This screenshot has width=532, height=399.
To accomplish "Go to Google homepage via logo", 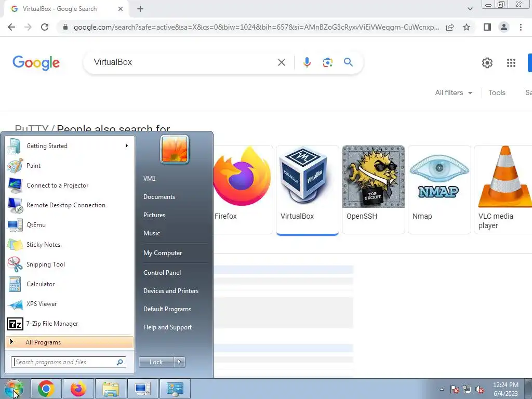I will point(36,63).
